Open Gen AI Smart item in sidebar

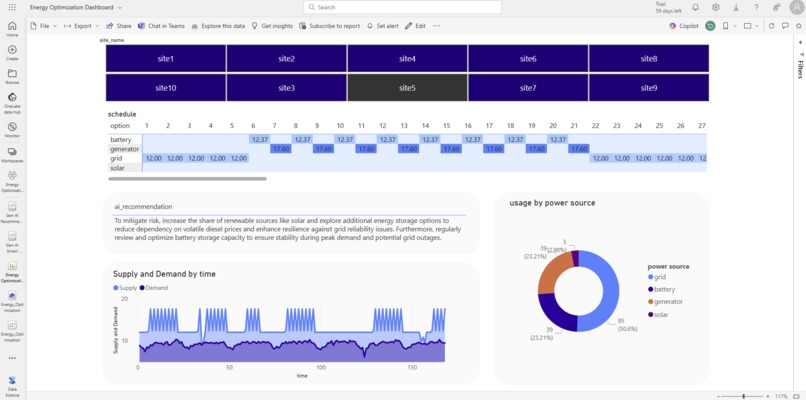point(12,240)
